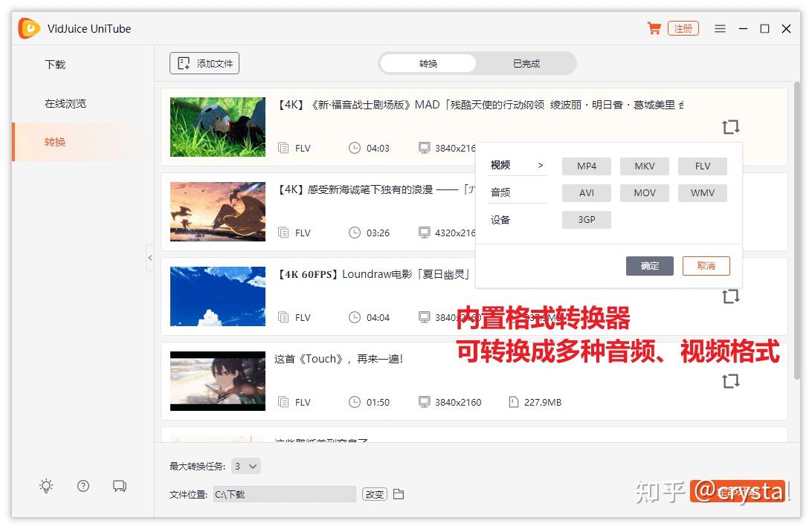Click the resolution monitor icon of 03:26 video
This screenshot has width=812, height=529.
click(x=424, y=233)
